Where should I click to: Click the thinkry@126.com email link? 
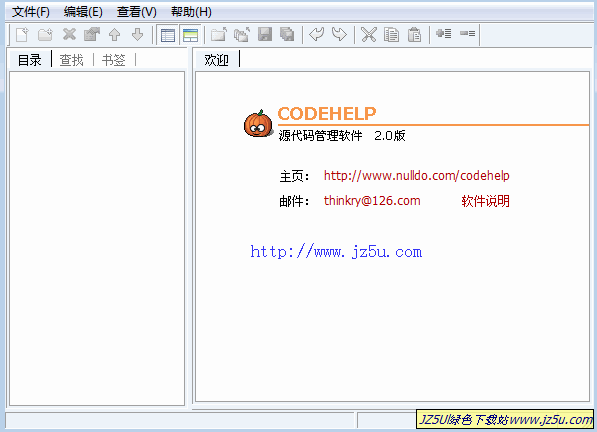[372, 201]
